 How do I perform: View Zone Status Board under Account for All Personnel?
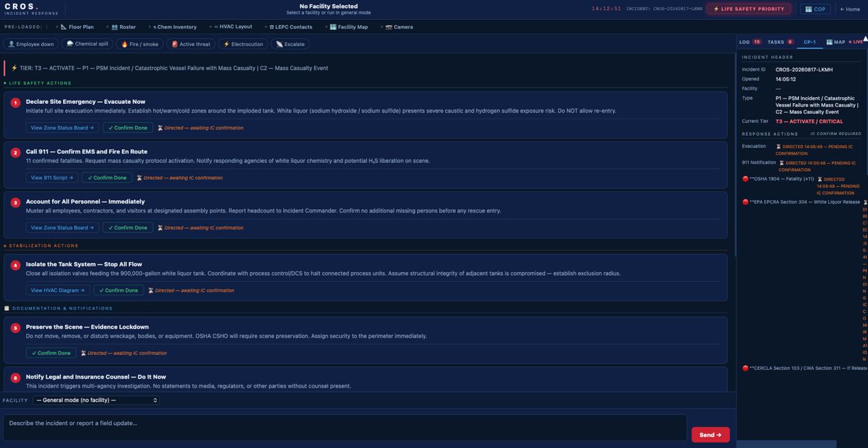[x=62, y=228]
